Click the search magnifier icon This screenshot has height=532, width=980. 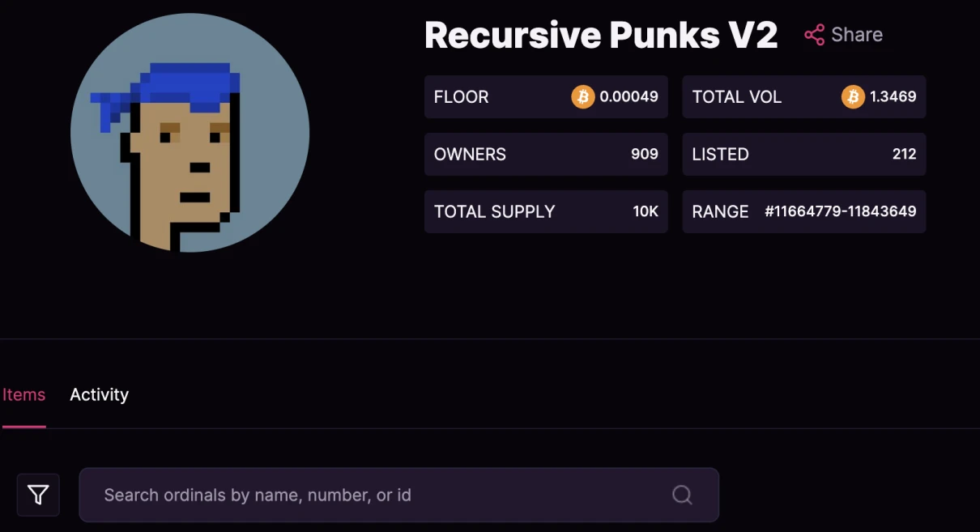[682, 495]
